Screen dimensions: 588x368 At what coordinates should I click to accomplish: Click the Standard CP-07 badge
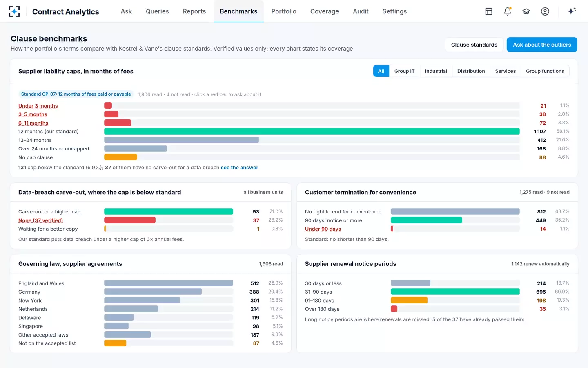(76, 94)
